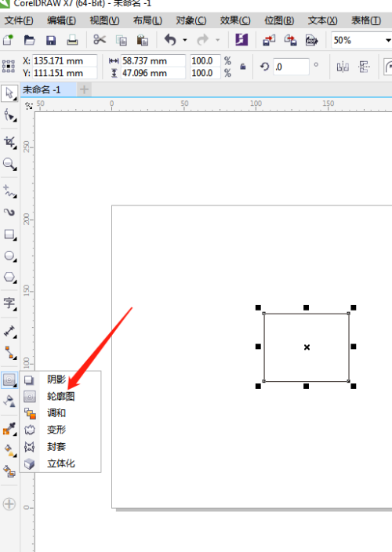Click the Undo arrow
The image size is (392, 552).
[x=170, y=40]
